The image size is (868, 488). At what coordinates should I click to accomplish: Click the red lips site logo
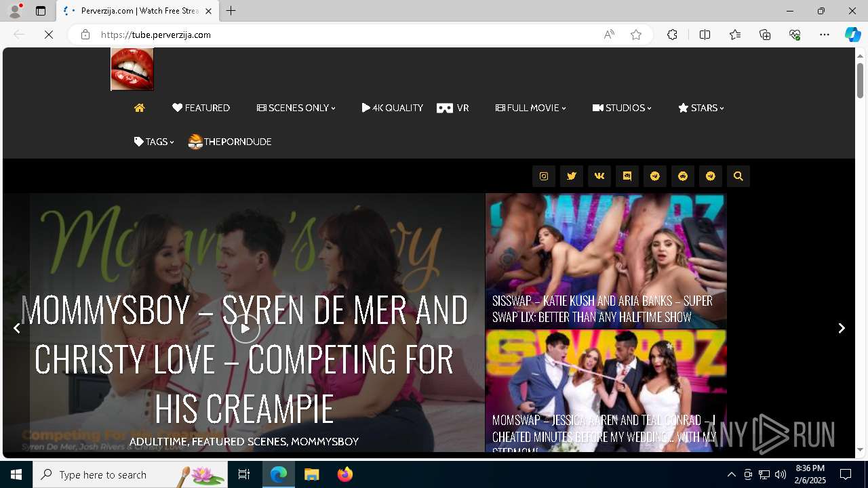[x=132, y=69]
